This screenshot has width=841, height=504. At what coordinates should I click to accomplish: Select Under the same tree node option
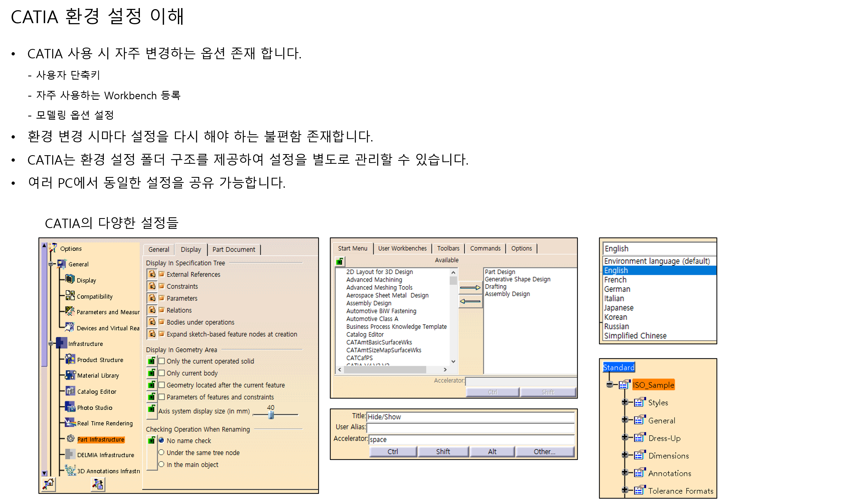161,452
